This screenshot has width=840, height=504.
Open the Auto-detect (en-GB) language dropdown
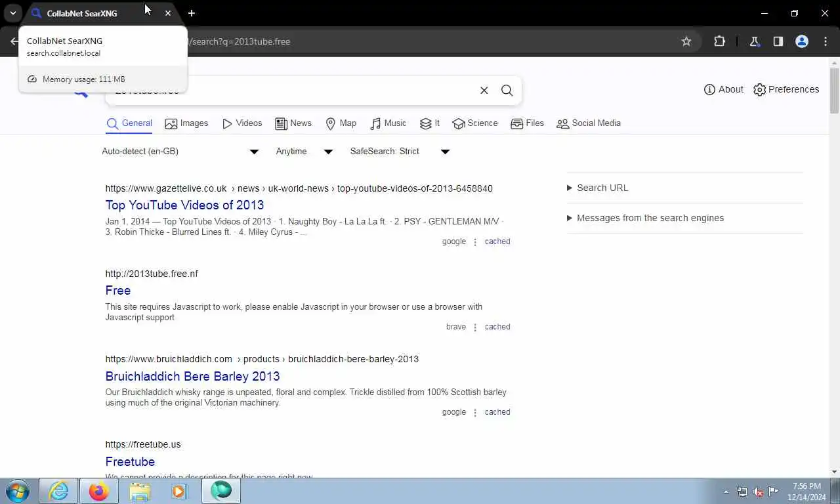[180, 152]
